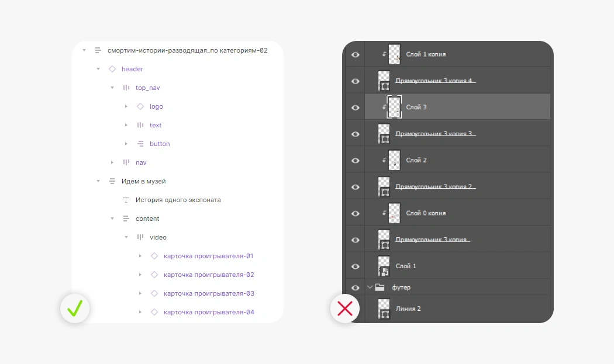Click the Слой 3 layer thumbnail

(x=394, y=107)
